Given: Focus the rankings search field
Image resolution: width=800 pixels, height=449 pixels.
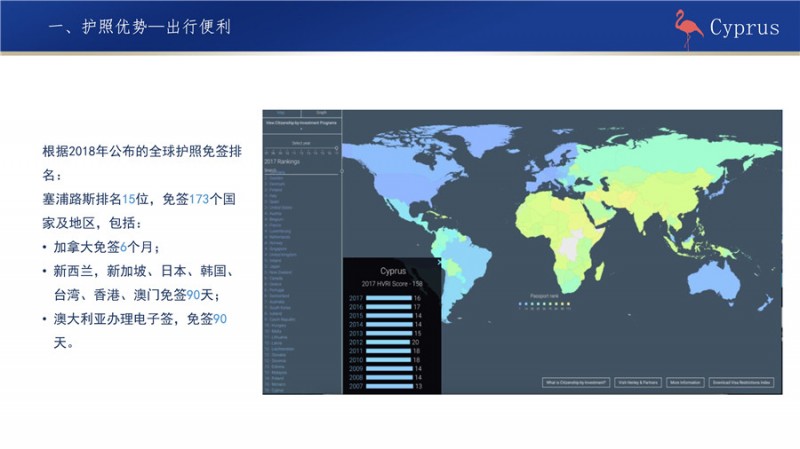Looking at the screenshot, I should 300,171.
